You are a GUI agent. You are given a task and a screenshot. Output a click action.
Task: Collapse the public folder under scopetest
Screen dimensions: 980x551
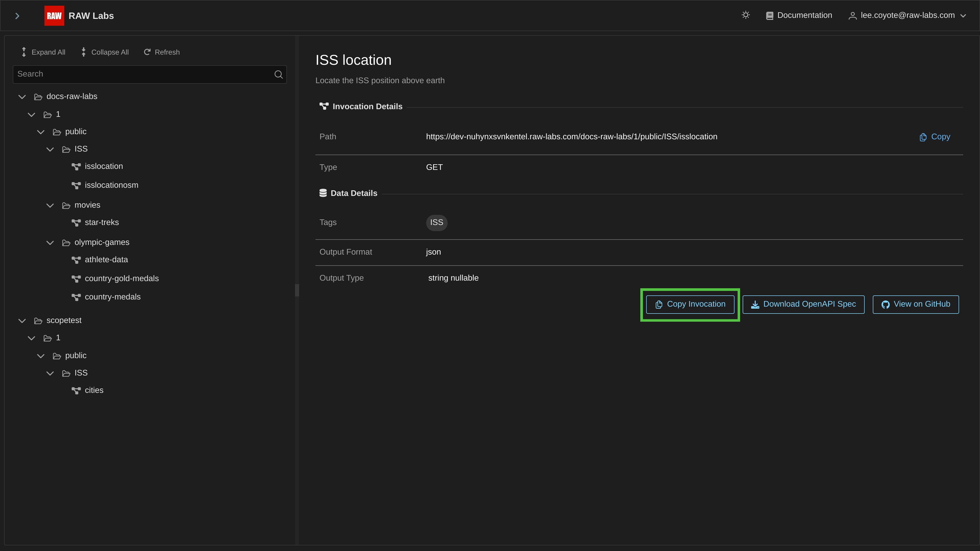click(x=41, y=356)
